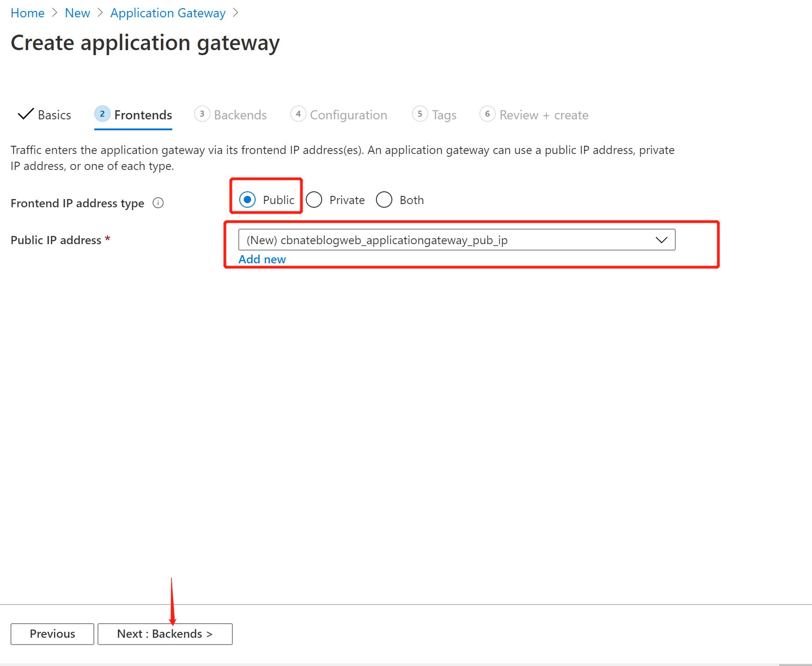Choose Both for frontend IP address type
The image size is (812, 666).
click(x=384, y=200)
